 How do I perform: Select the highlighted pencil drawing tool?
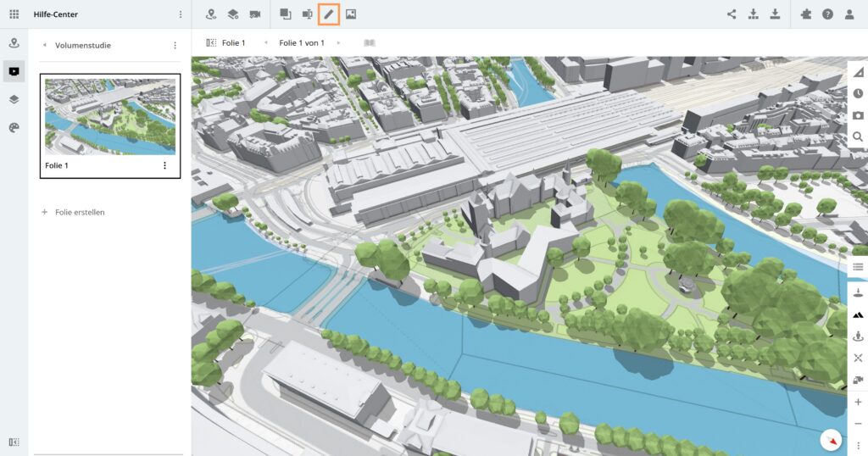tap(328, 14)
